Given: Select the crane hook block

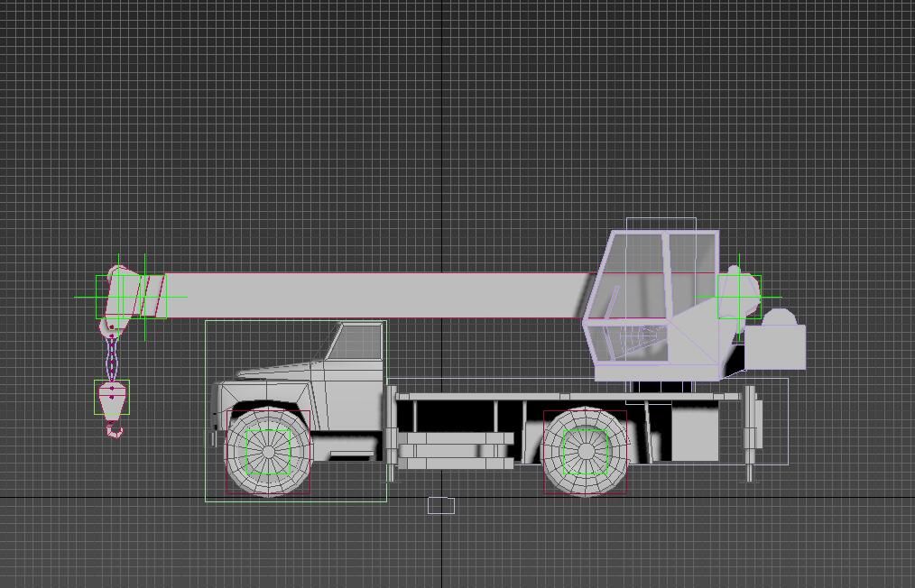Looking at the screenshot, I should (x=112, y=397).
